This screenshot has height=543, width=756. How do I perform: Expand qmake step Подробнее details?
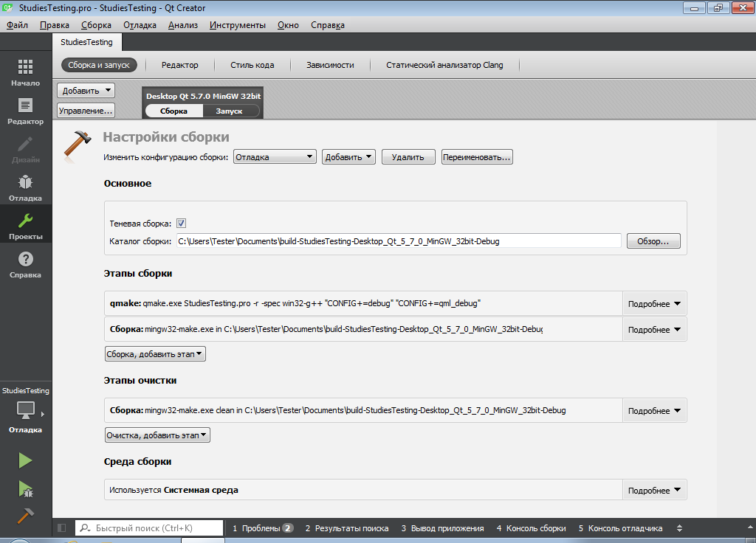point(654,304)
